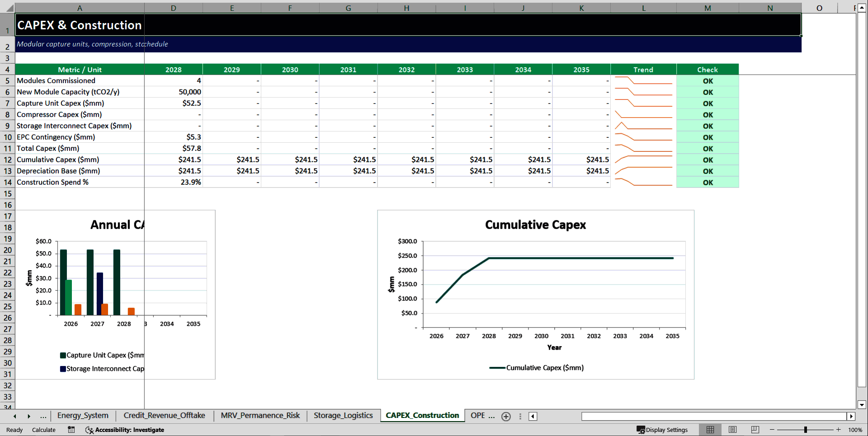Select Modules Commissioned label cell
The width and height of the screenshot is (868, 436).
pyautogui.click(x=80, y=80)
